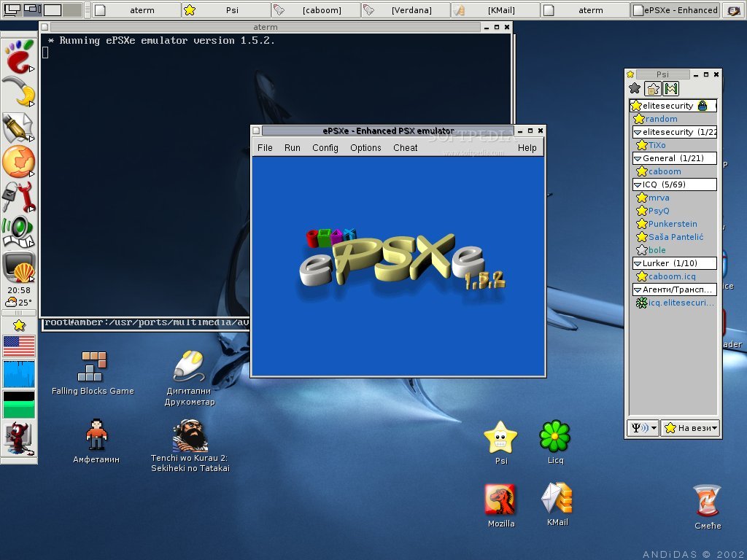
Task: Open the Cheat menu in ePSXe
Action: tap(405, 147)
